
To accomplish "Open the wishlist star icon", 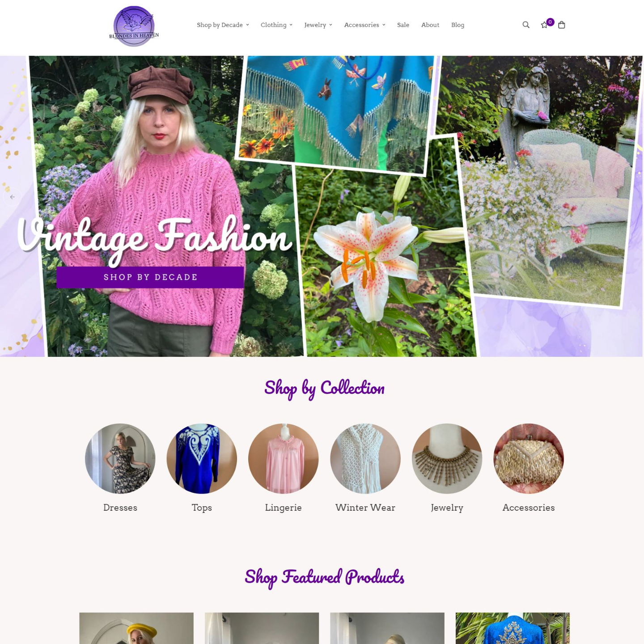I will 544,25.
